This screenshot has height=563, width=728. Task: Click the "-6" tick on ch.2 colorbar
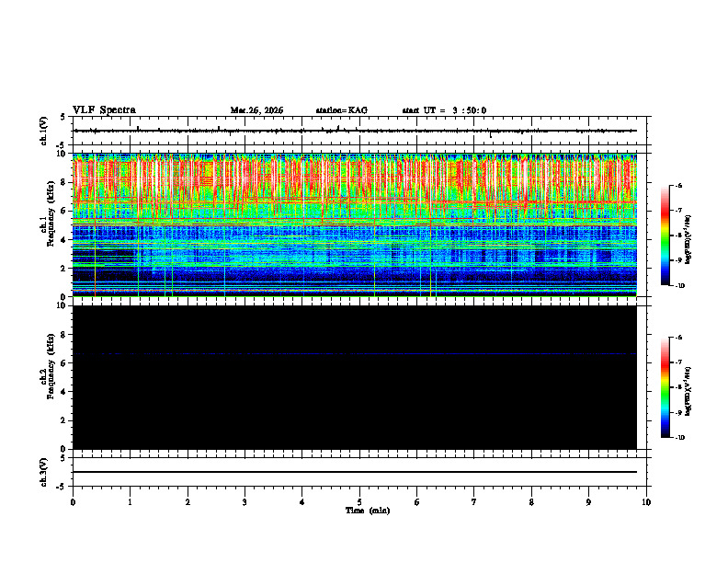(x=678, y=338)
